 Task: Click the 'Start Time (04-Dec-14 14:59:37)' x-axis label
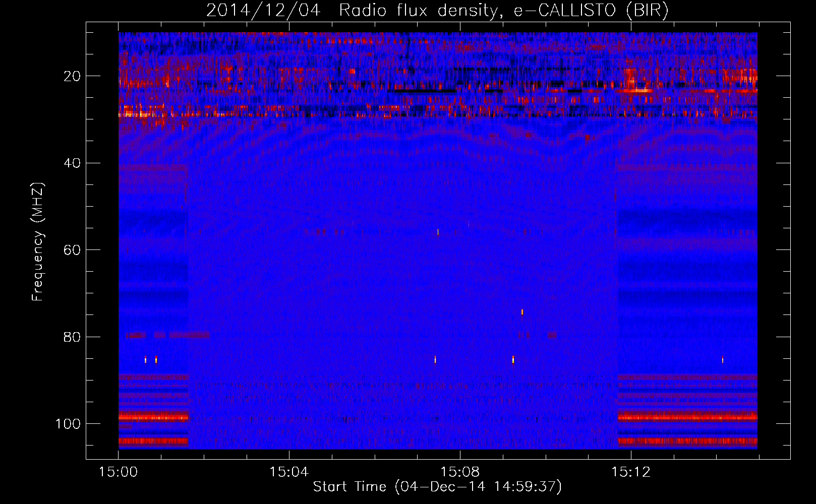(437, 487)
